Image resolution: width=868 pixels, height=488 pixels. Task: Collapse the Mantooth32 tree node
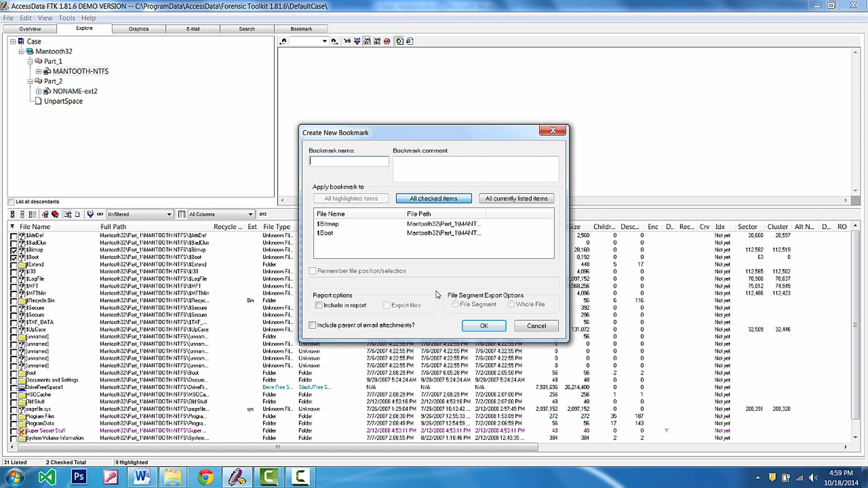click(21, 51)
